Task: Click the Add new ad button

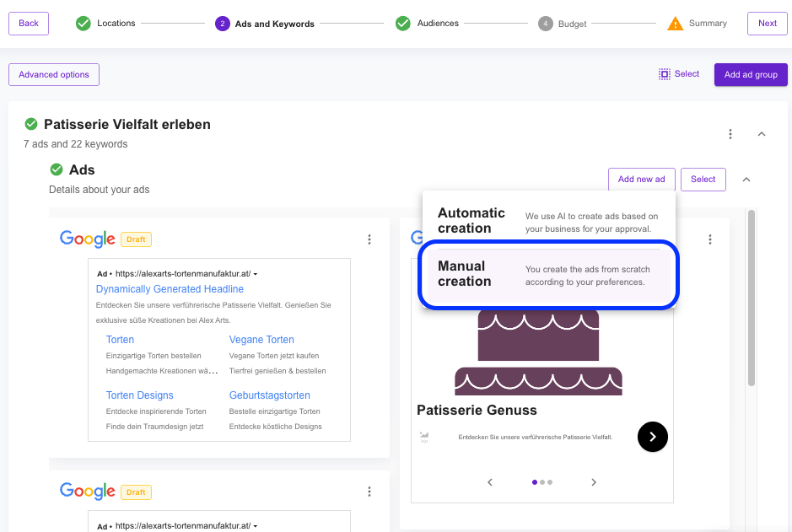Action: [x=641, y=180]
